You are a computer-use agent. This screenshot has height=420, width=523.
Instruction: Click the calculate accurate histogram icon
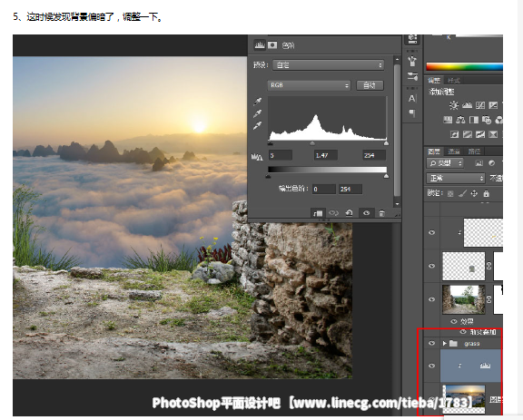coord(256,156)
